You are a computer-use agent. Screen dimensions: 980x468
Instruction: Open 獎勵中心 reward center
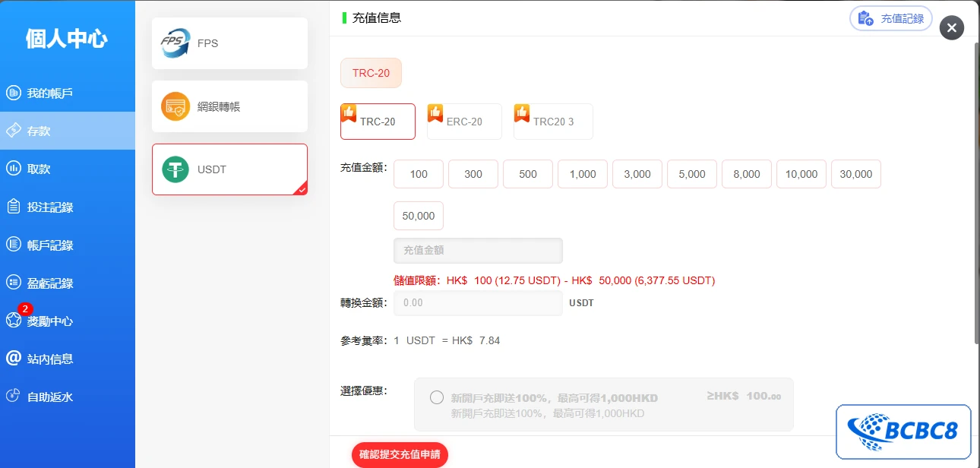[68, 321]
